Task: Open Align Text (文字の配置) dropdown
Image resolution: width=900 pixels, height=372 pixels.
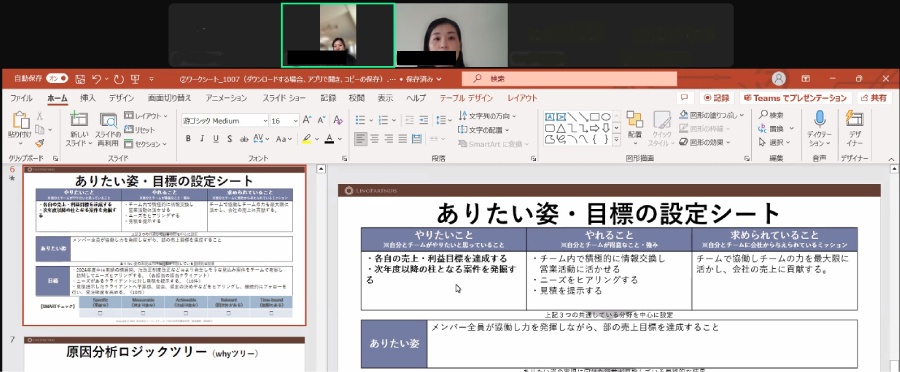Action: pyautogui.click(x=484, y=129)
